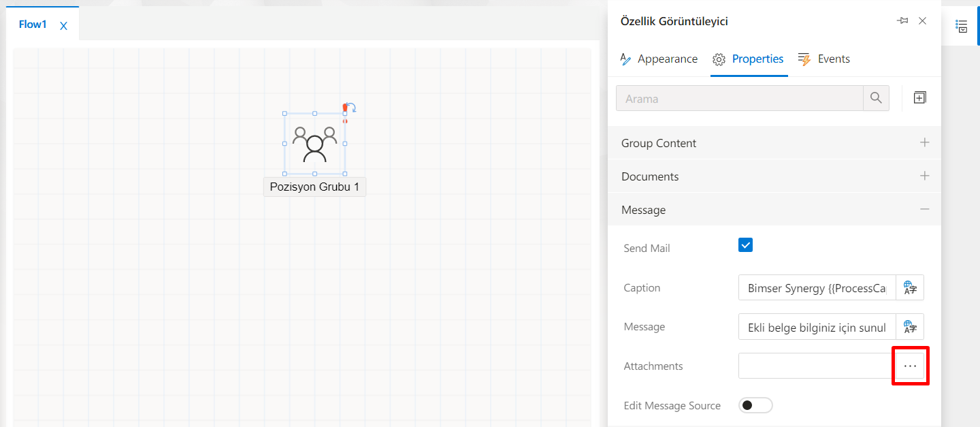Switch to the Appearance tab
980x427 pixels.
click(659, 59)
